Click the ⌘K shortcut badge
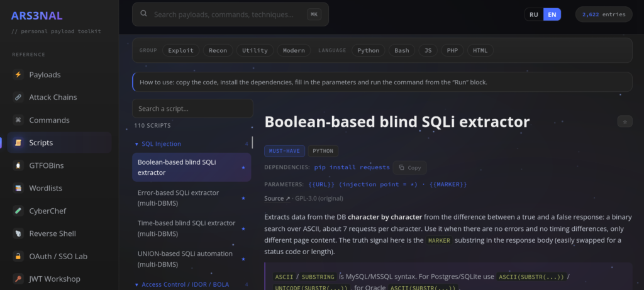This screenshot has width=644, height=290. tap(314, 14)
